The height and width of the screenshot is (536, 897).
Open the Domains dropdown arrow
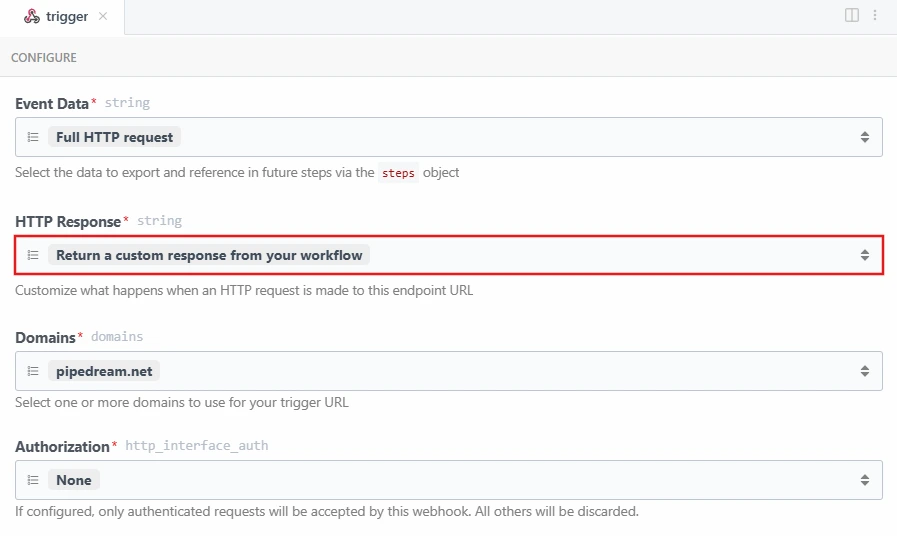(865, 371)
